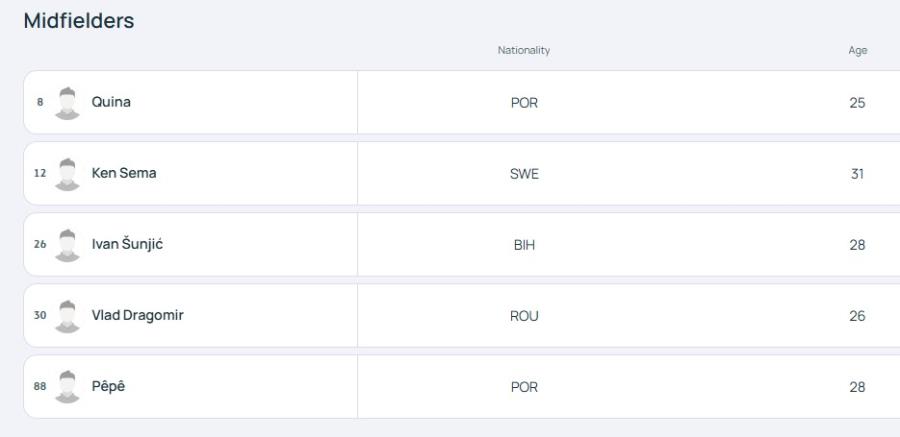Click Ivan Šunjić's avatar icon

67,246
